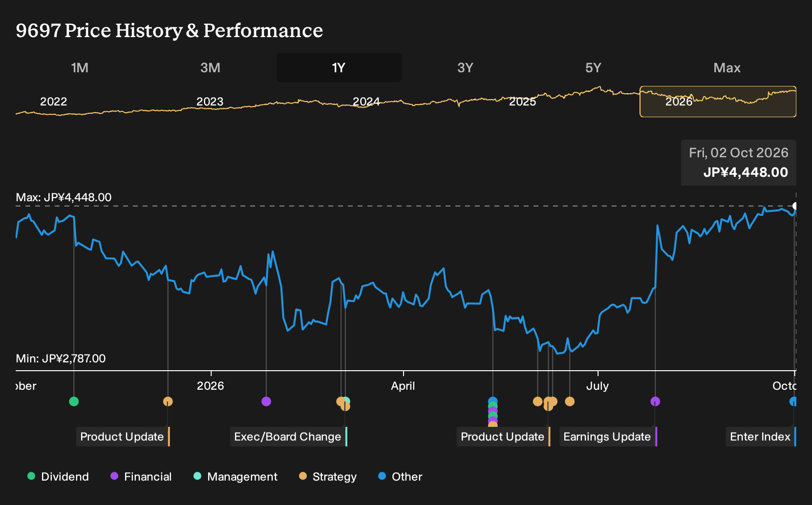
Task: Click the highlighted 2026 range selector window
Action: [x=718, y=102]
